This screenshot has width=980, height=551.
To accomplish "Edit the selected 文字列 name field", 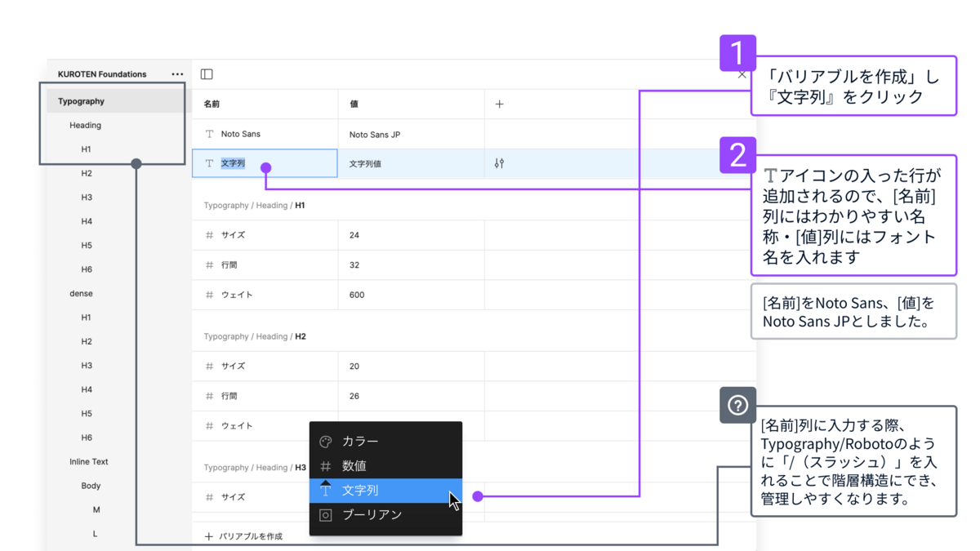I will (265, 163).
